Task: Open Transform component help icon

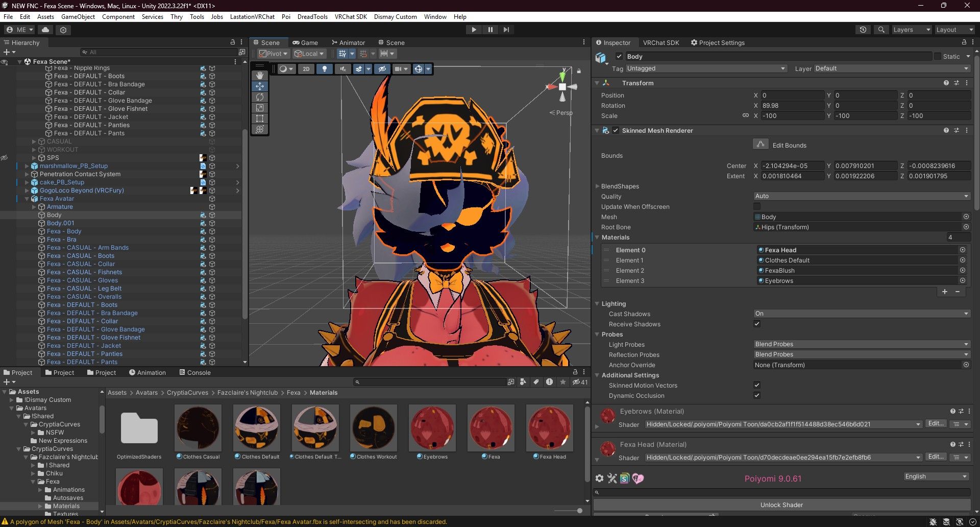Action: click(x=946, y=83)
